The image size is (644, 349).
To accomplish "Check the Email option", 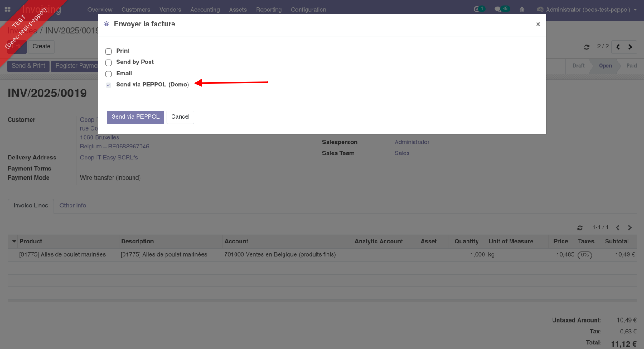I will pos(108,74).
